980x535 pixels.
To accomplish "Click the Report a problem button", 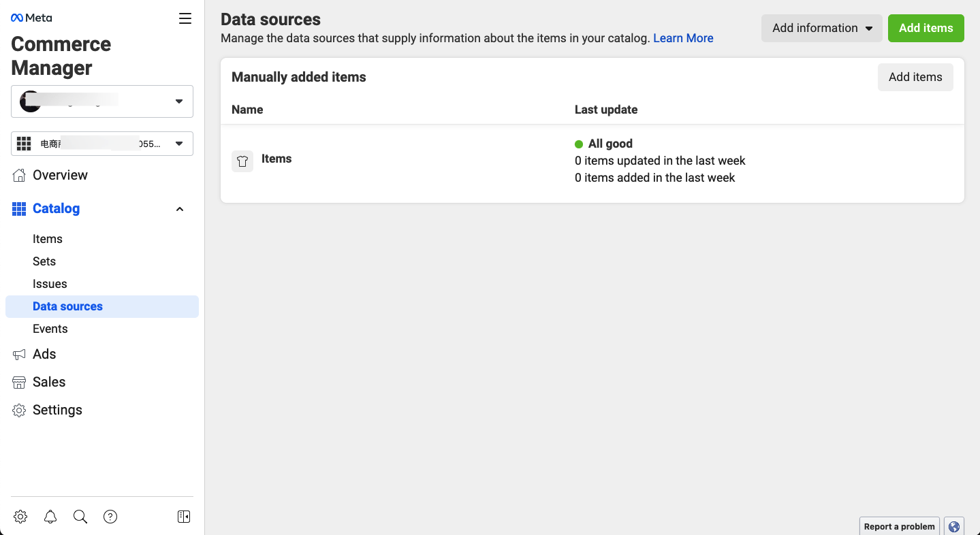I will [x=899, y=526].
